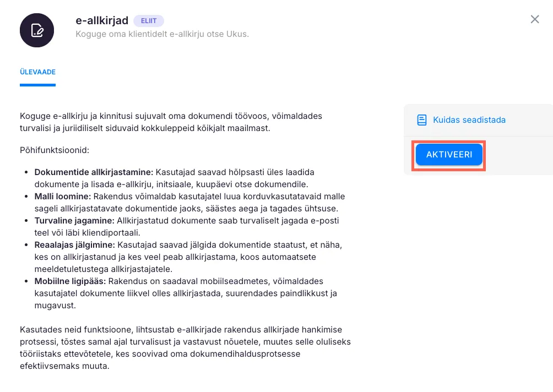The width and height of the screenshot is (553, 392).
Task: Click the intro paragraph starting Koguge e-allkirju
Action: pyautogui.click(x=171, y=122)
